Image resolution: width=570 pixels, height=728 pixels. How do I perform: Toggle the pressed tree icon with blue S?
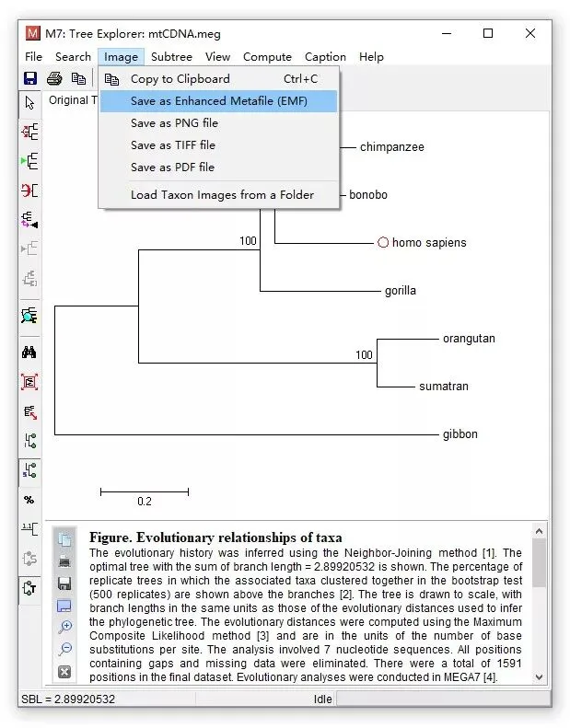[x=29, y=470]
